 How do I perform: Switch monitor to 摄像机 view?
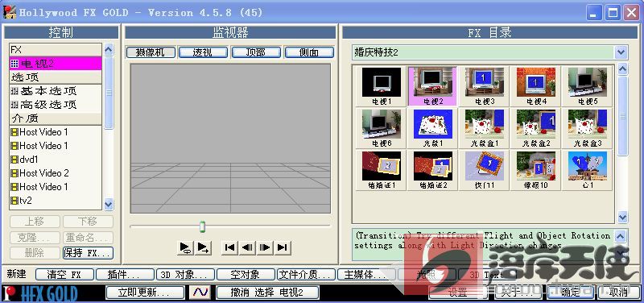coord(151,52)
